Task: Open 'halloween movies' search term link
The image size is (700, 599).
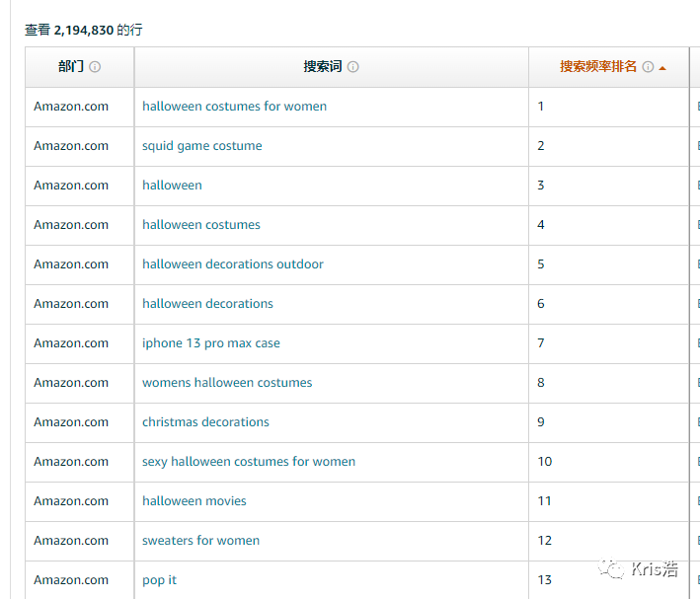Action: (x=194, y=500)
